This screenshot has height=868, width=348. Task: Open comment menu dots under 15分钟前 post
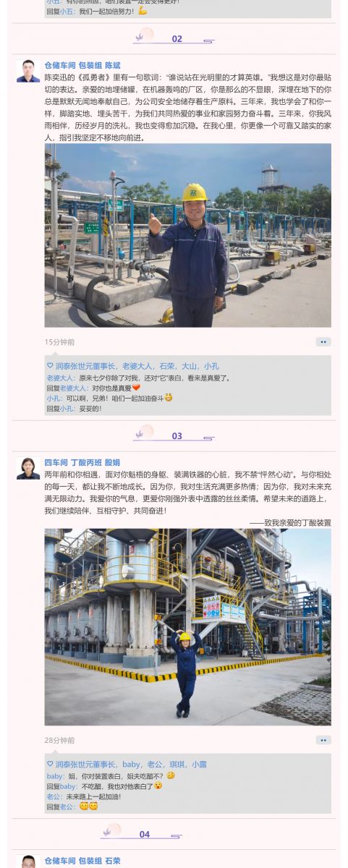click(x=323, y=342)
